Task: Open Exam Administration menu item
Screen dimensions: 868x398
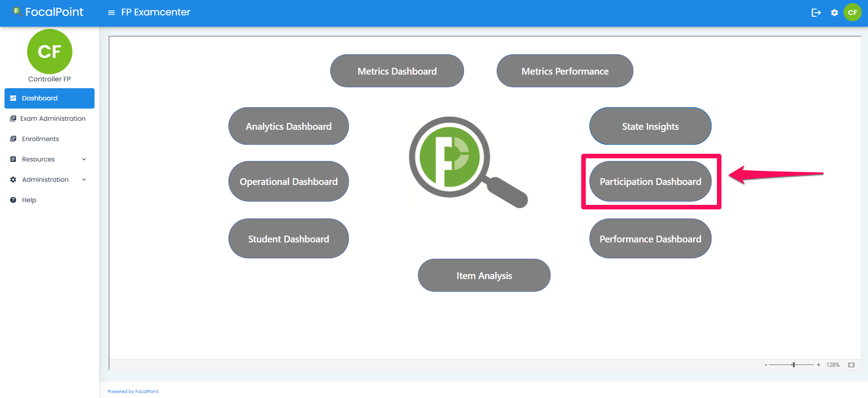Action: (x=49, y=118)
